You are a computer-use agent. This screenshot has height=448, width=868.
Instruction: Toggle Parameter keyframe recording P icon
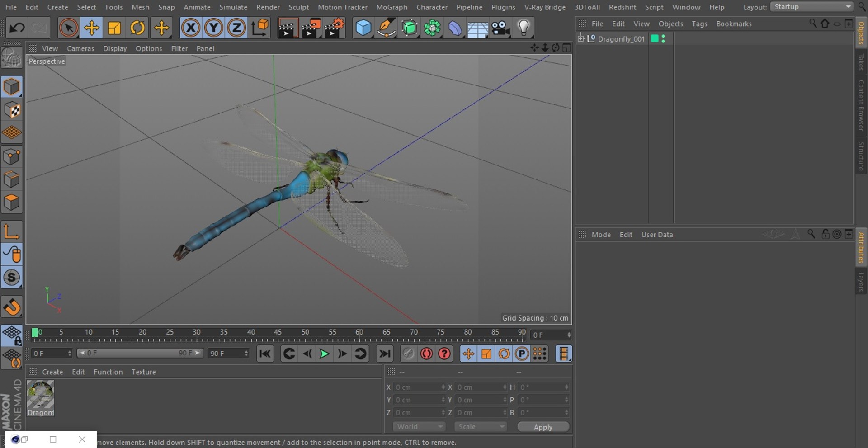click(522, 354)
